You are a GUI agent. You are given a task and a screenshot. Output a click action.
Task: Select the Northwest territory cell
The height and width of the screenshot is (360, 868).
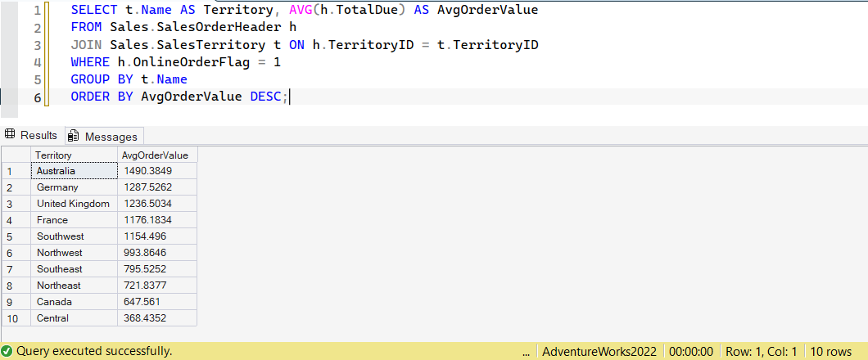click(75, 252)
